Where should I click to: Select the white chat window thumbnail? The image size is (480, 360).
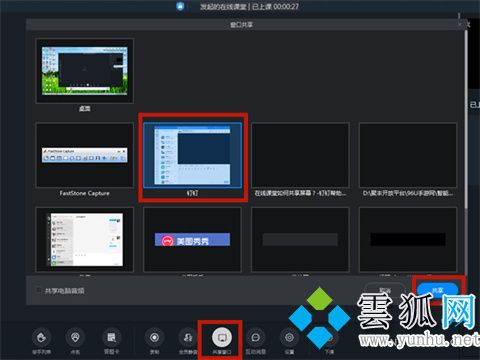[84, 240]
